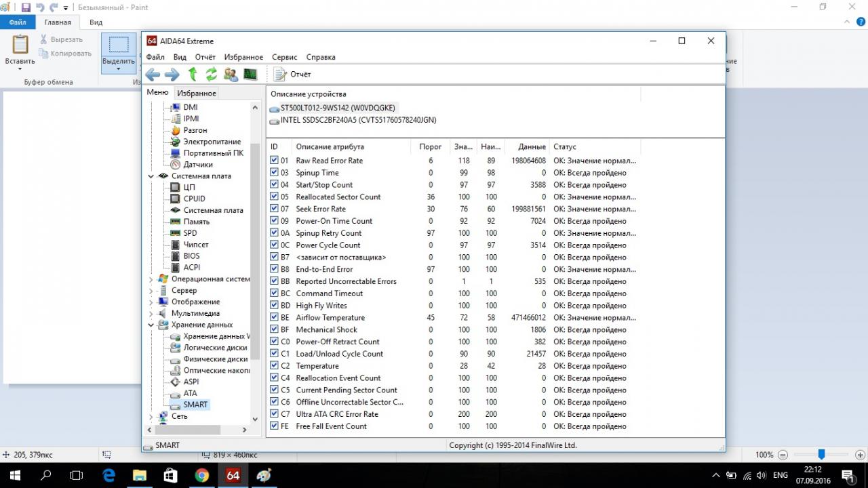Open the Сервис menu
The image size is (868, 488).
click(x=284, y=58)
